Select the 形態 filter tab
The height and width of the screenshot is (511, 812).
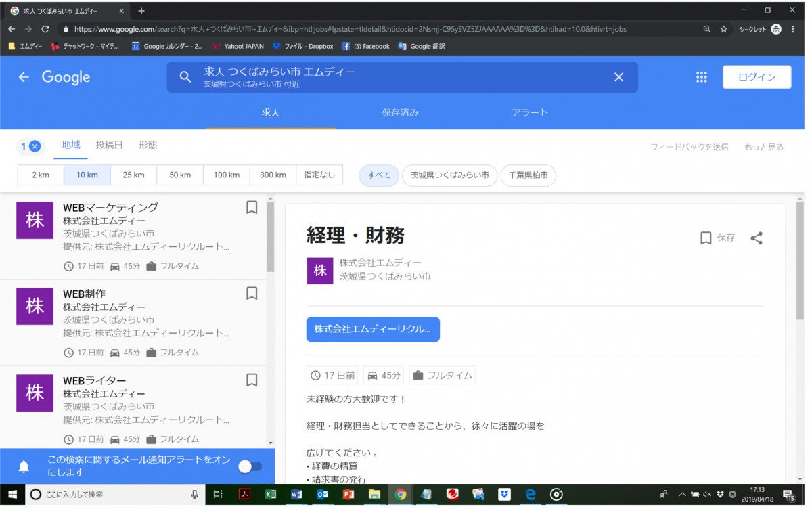[x=148, y=145]
